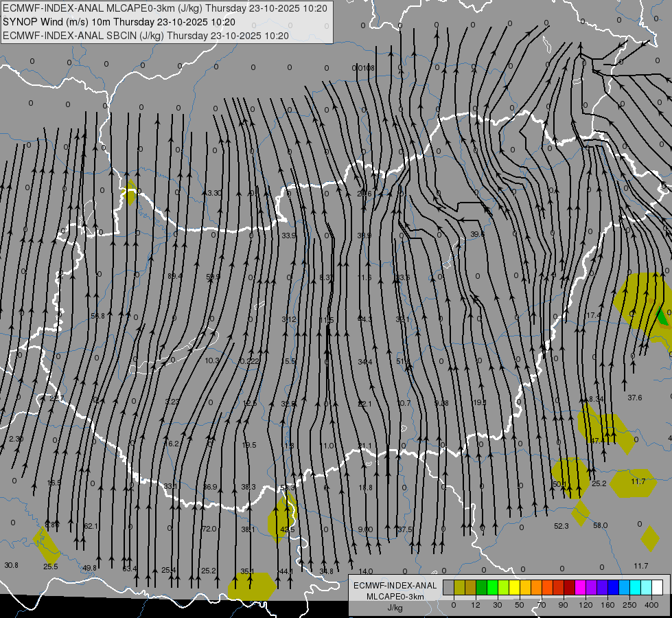Click the map value '17.4'
This screenshot has width=672, height=618.
point(594,315)
